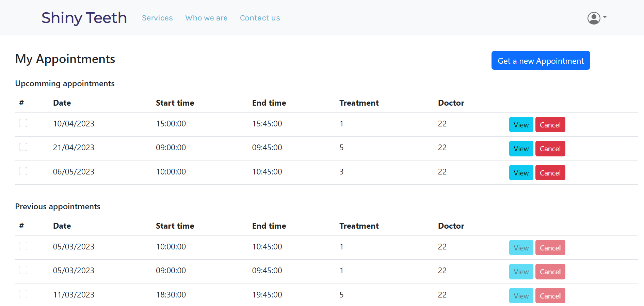Go to Who we are page
Screen dimensions: 644x306
(206, 18)
